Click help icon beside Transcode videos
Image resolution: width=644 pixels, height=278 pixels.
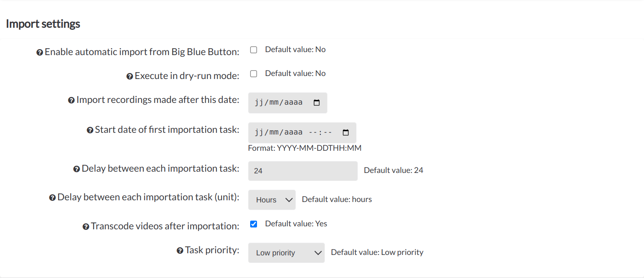point(86,227)
